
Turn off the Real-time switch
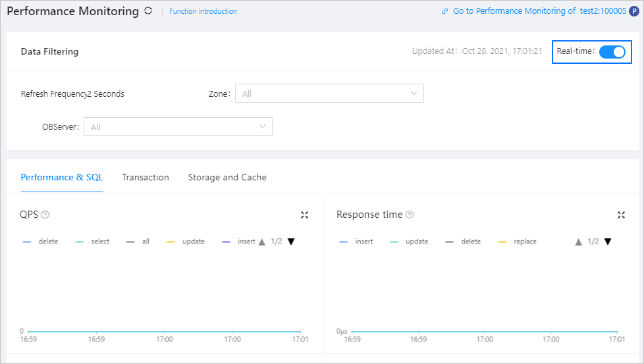612,51
